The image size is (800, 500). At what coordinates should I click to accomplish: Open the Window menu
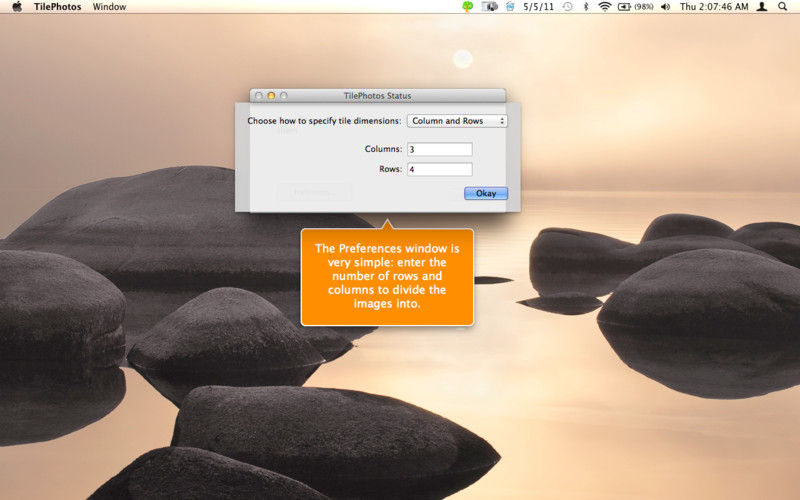pos(109,7)
